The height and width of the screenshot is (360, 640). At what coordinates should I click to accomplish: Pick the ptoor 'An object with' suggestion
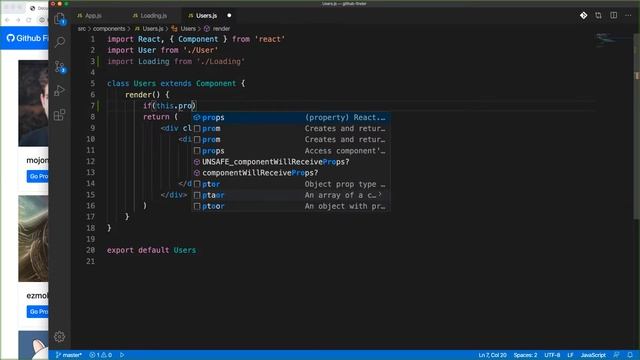[290, 206]
